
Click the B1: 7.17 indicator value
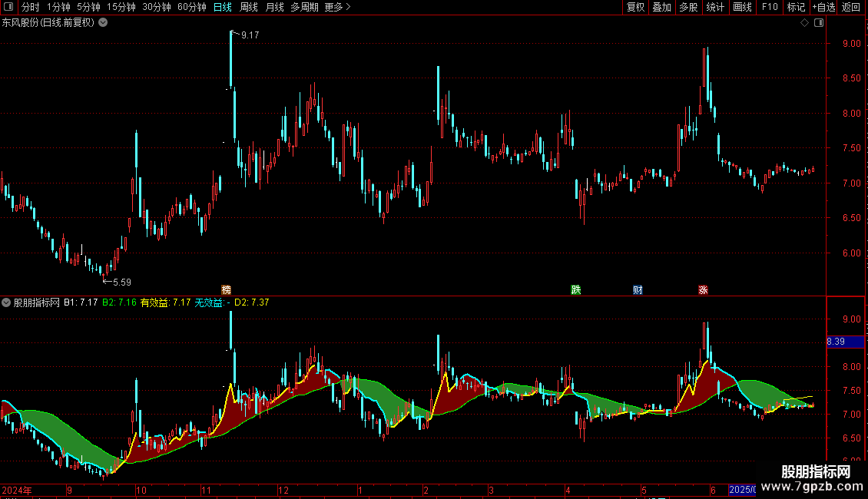coord(81,302)
